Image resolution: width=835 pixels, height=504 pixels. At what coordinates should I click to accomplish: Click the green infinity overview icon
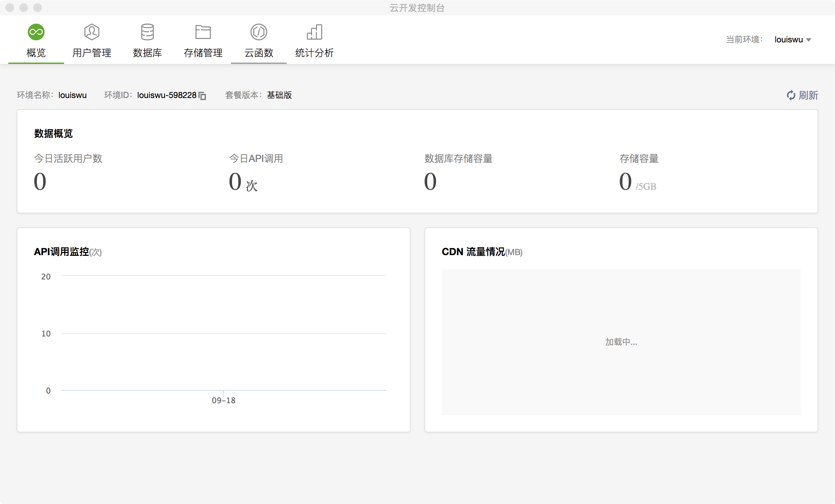click(x=36, y=32)
